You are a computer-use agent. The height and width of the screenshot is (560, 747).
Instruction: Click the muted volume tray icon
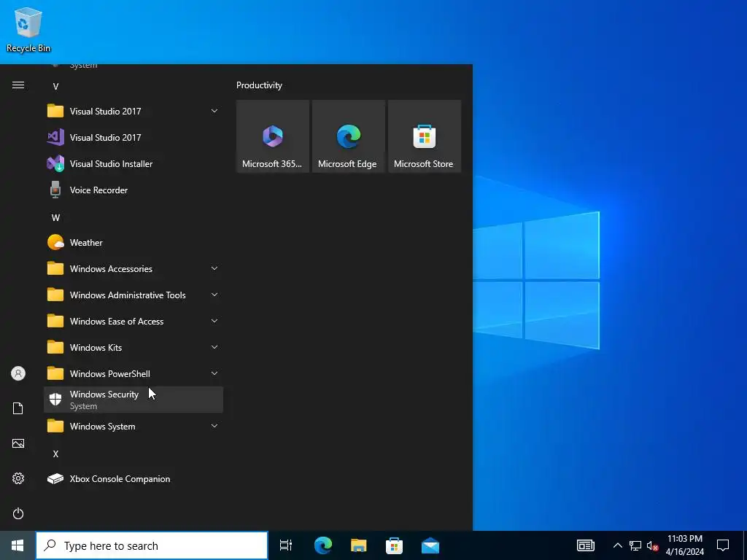(x=652, y=545)
